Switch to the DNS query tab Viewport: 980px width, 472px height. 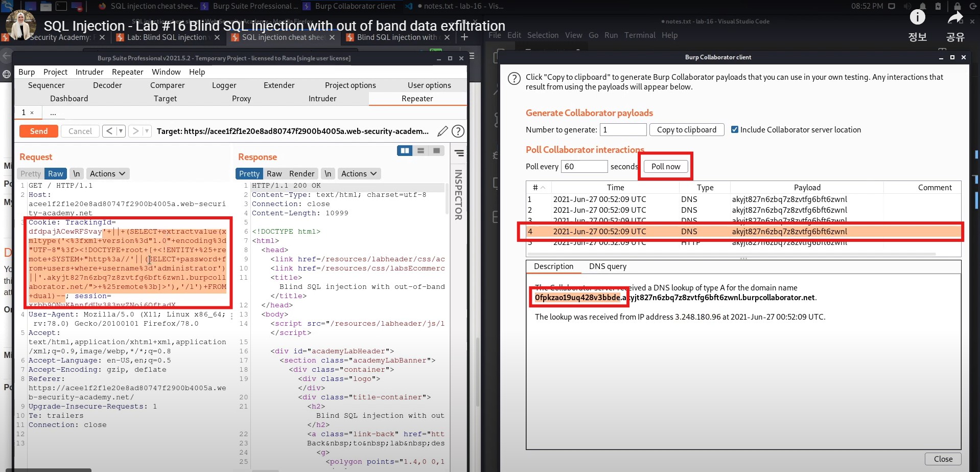tap(608, 266)
